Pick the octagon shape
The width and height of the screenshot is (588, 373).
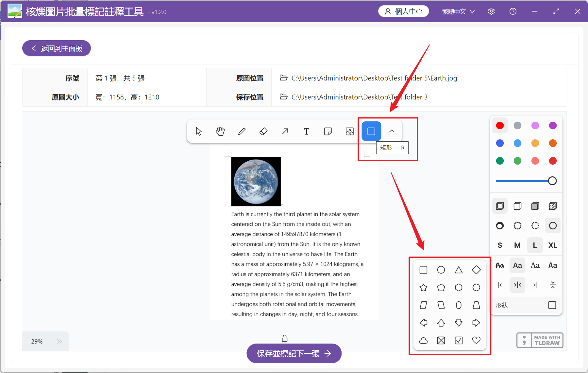pos(476,287)
